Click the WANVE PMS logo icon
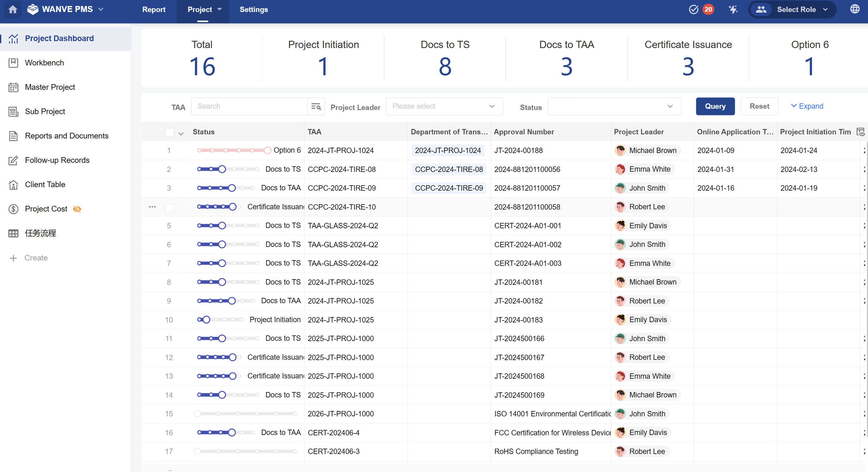The image size is (868, 472). tap(33, 9)
